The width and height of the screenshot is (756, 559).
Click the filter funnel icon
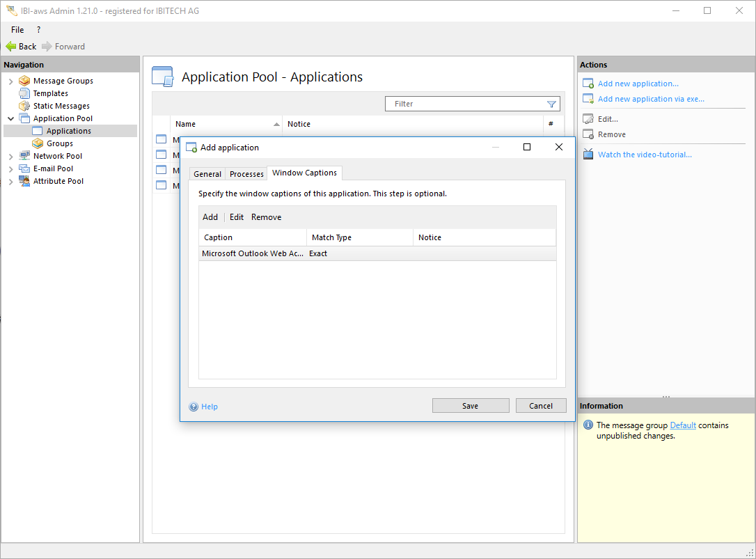point(551,104)
